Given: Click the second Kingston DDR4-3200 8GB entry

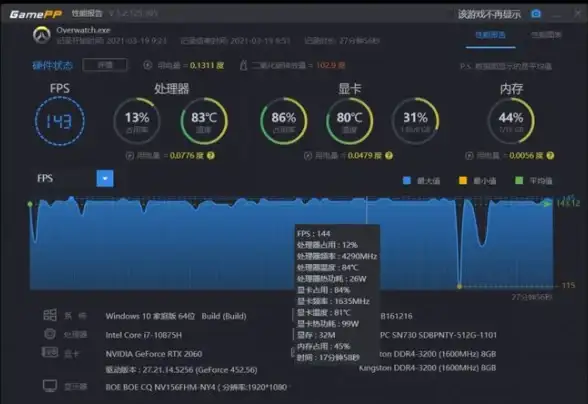Looking at the screenshot, I should tap(428, 368).
